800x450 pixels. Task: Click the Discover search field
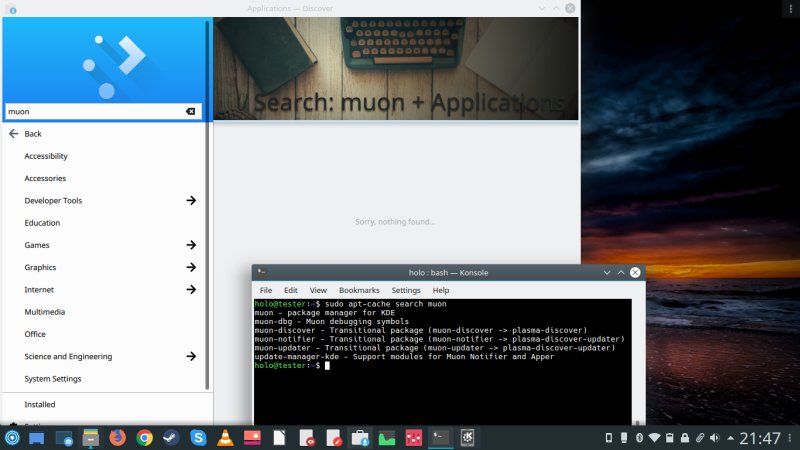click(95, 112)
